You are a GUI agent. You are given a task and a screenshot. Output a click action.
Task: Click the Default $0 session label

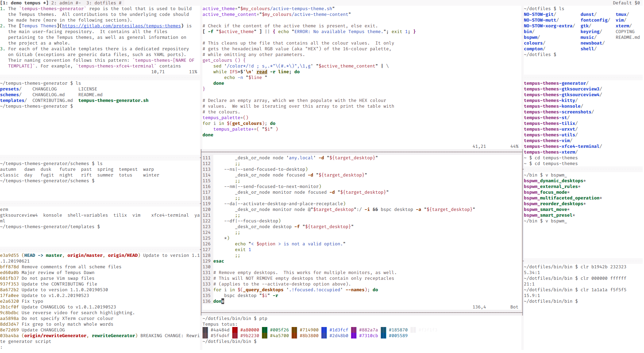pyautogui.click(x=626, y=3)
